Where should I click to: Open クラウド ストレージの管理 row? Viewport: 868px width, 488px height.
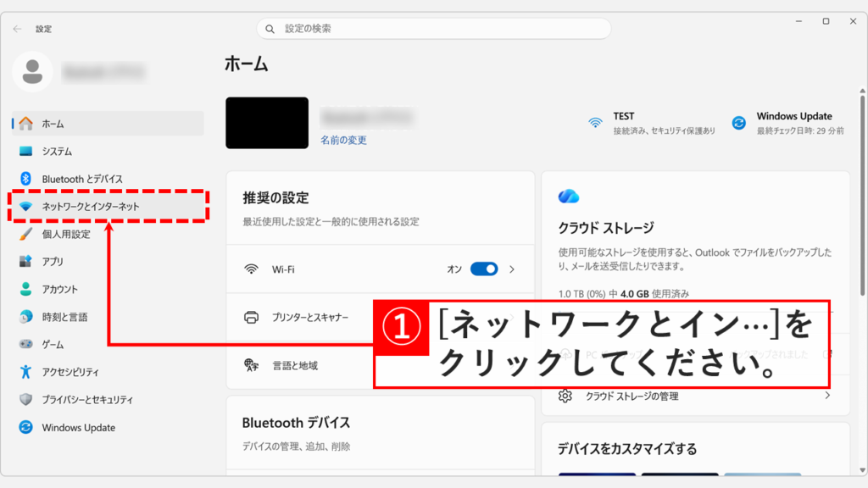pyautogui.click(x=695, y=396)
